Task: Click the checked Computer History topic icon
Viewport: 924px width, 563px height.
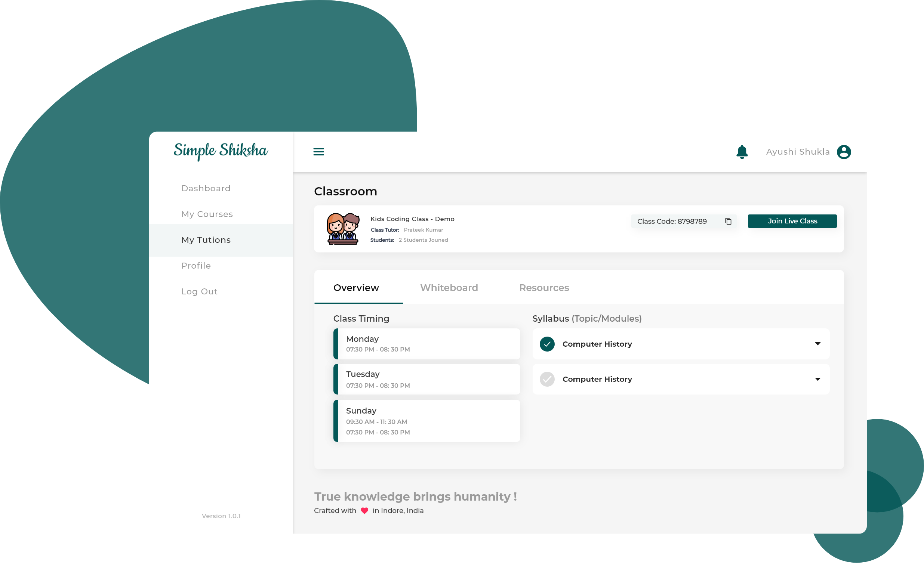Action: coord(547,343)
